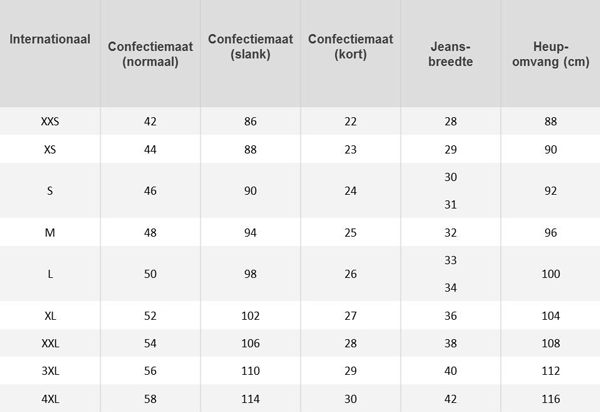600x412 pixels.
Task: Click the Internationaal column header
Action: 50,39
